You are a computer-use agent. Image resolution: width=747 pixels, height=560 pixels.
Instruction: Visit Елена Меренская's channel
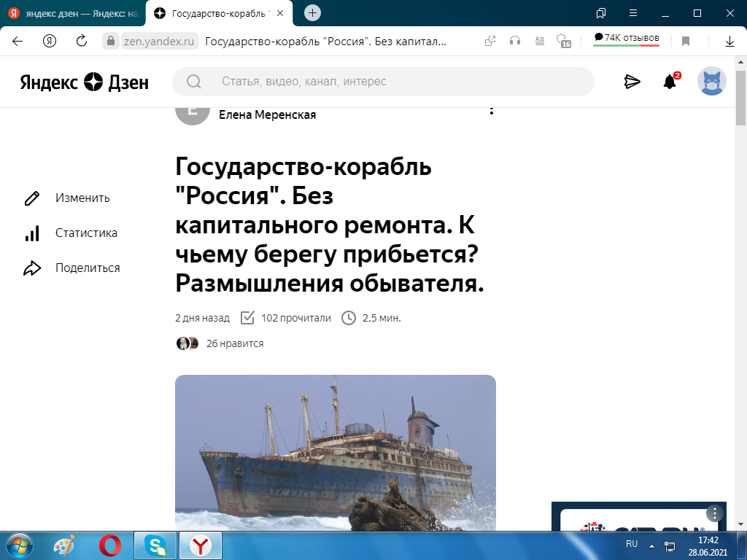click(268, 114)
